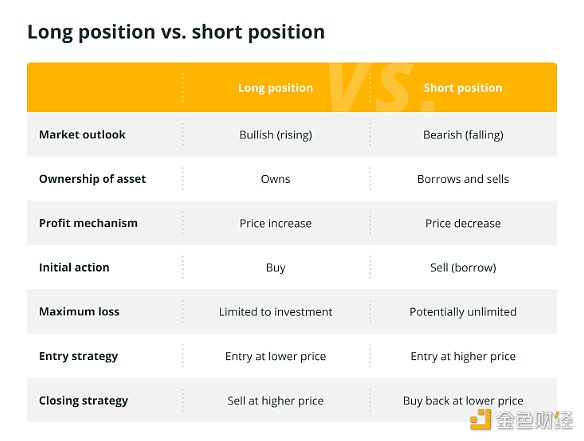The height and width of the screenshot is (441, 584).
Task: Click the orange logo icon watermark
Action: coord(480,419)
